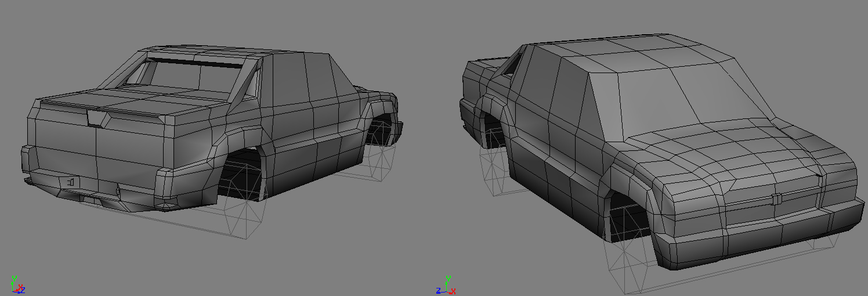Viewport: 868px width, 296px height.
Task: Select the tailgate handle on the rear view
Action: tap(96, 118)
